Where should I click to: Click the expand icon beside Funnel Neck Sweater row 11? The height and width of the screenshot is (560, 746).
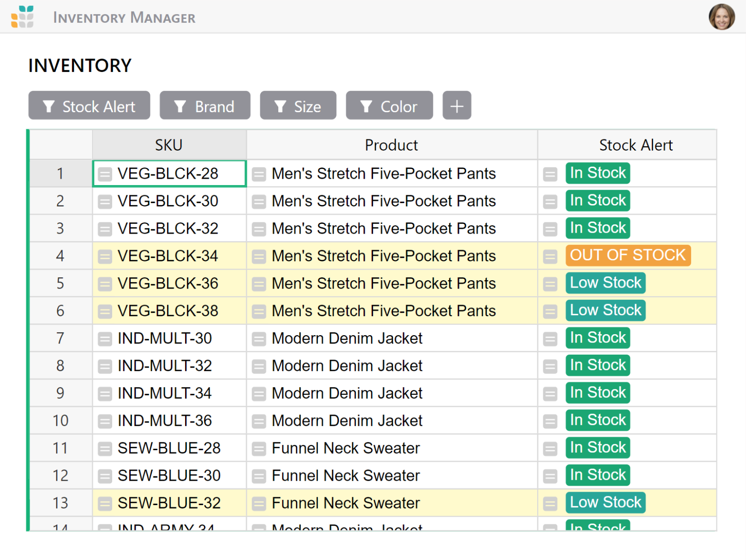coord(259,448)
